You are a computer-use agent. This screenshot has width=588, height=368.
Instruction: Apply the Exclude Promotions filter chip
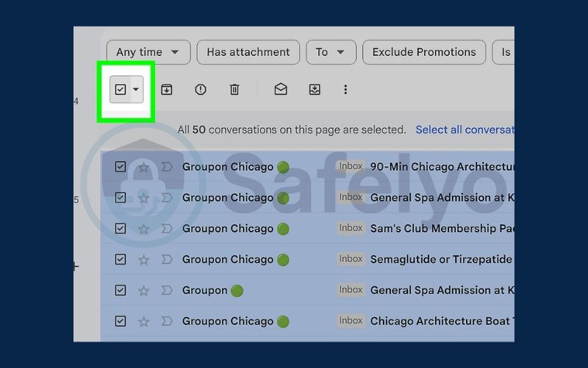(x=424, y=52)
